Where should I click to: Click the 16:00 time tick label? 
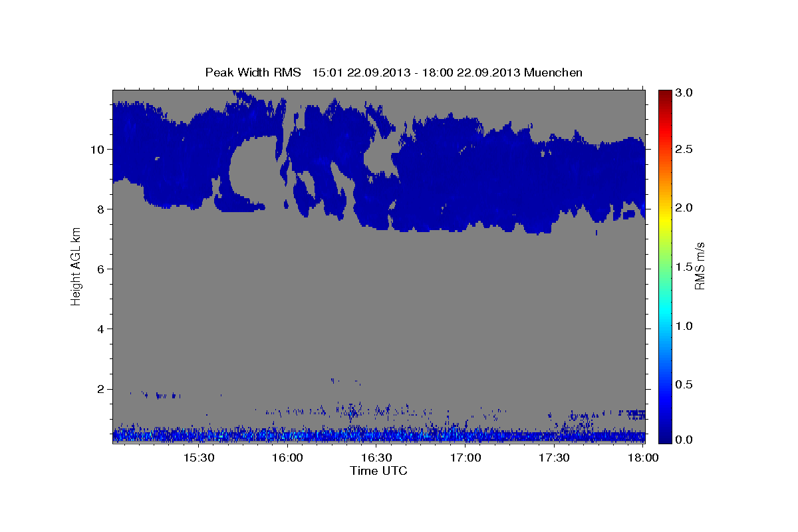[x=287, y=458]
